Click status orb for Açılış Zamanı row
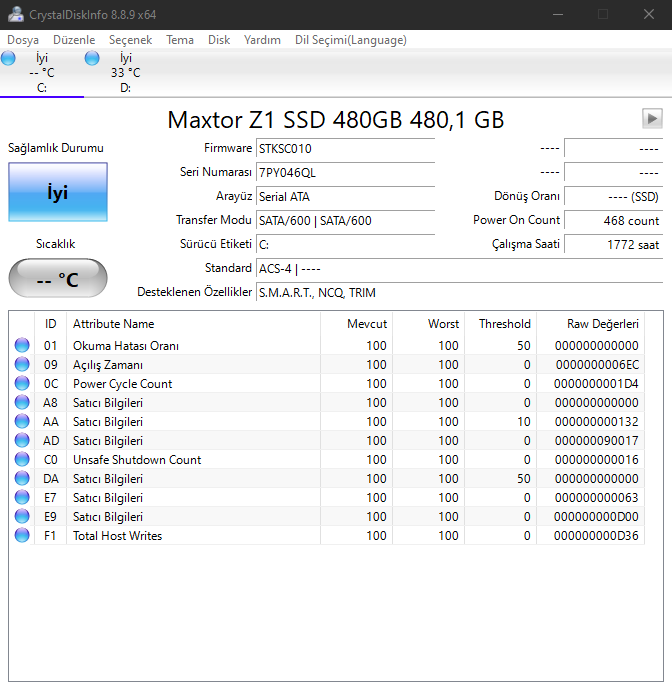This screenshot has height=688, width=672. pos(22,365)
